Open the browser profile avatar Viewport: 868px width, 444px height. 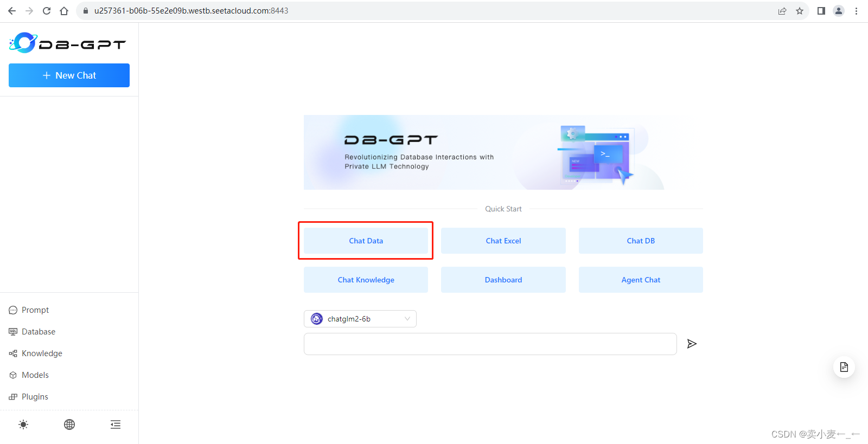[x=839, y=11]
